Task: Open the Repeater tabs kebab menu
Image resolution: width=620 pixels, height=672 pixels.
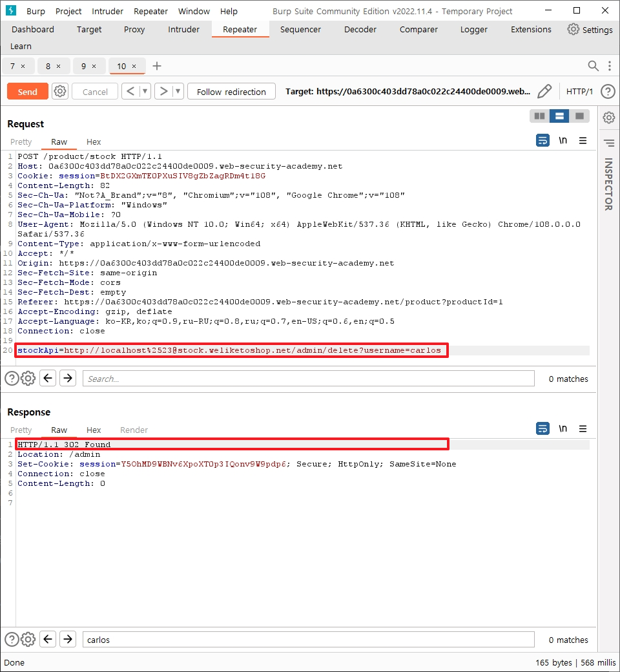Action: [x=609, y=66]
